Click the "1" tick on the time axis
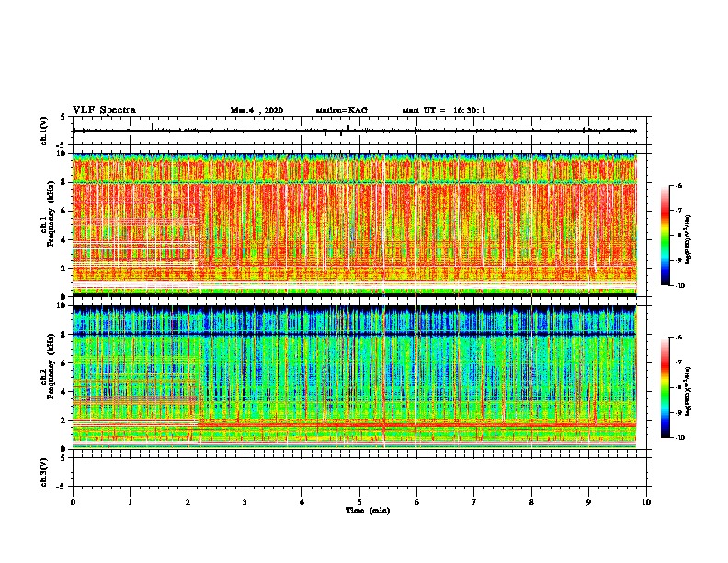The image size is (728, 563). coord(130,502)
